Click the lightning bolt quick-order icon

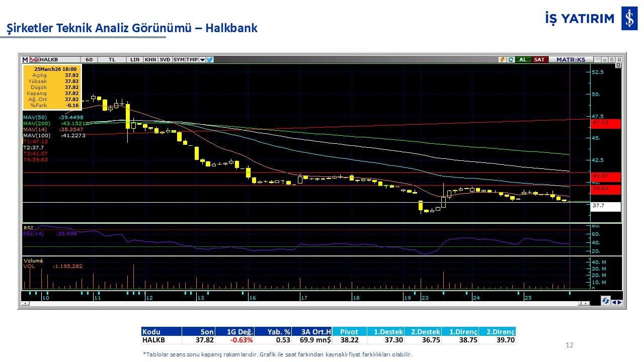pos(502,59)
